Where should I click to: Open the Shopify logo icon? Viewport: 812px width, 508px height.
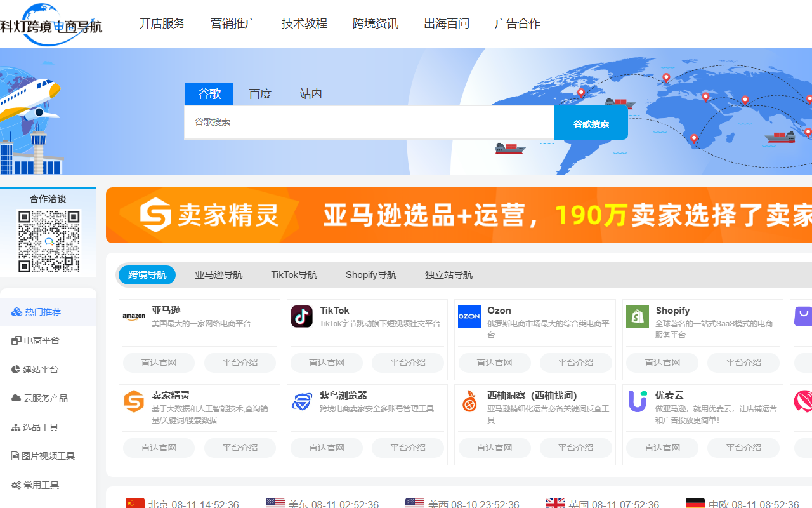point(638,316)
